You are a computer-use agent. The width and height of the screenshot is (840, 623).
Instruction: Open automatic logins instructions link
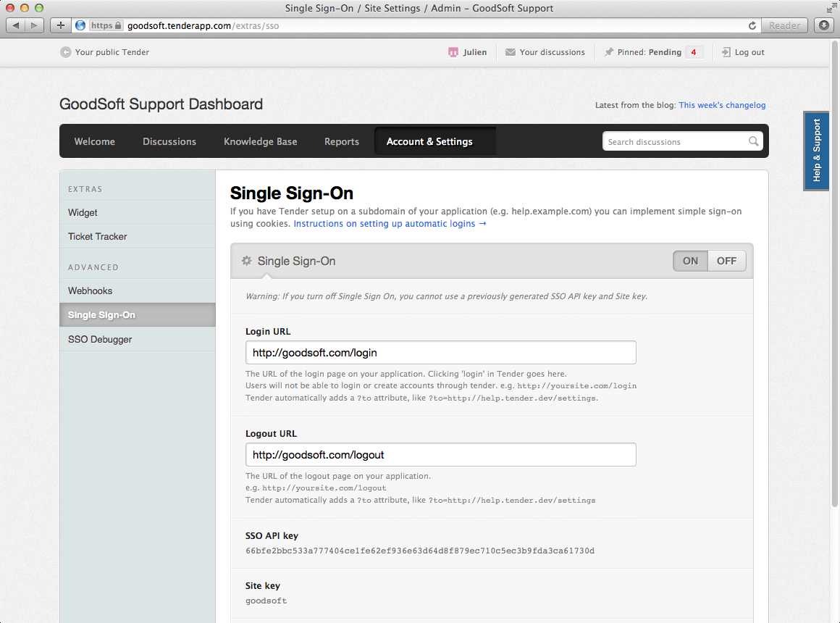pos(390,224)
